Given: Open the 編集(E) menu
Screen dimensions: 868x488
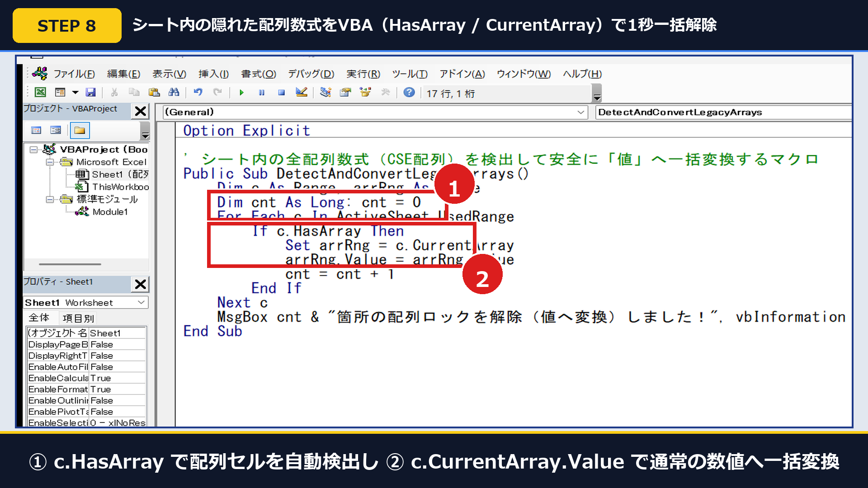Looking at the screenshot, I should pos(123,74).
